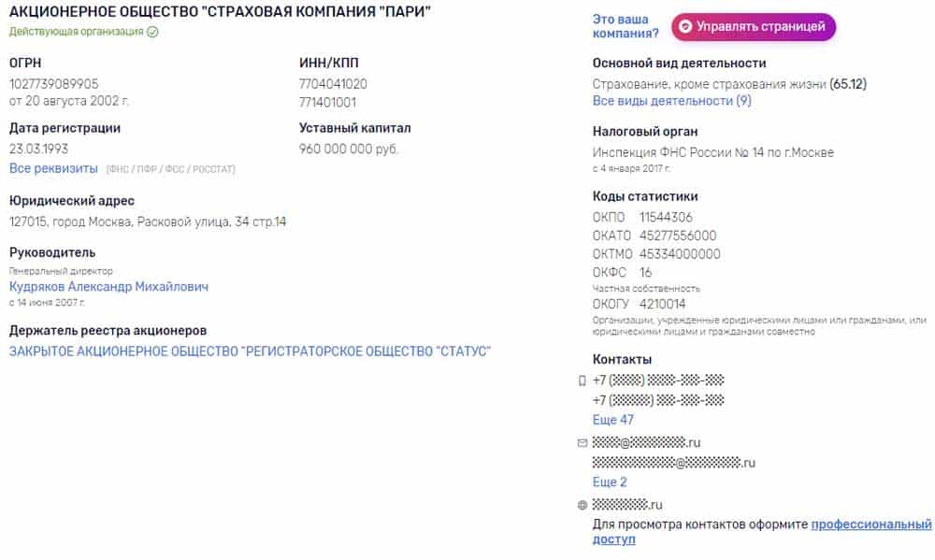Viewport: 935px width, 560px height.
Task: Click the masked website address ending .ru
Action: coord(627,505)
